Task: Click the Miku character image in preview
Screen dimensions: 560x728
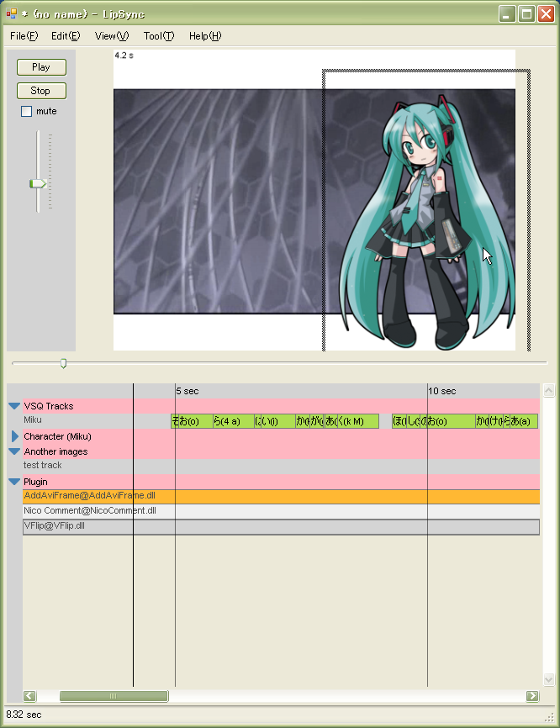Action: tap(426, 223)
